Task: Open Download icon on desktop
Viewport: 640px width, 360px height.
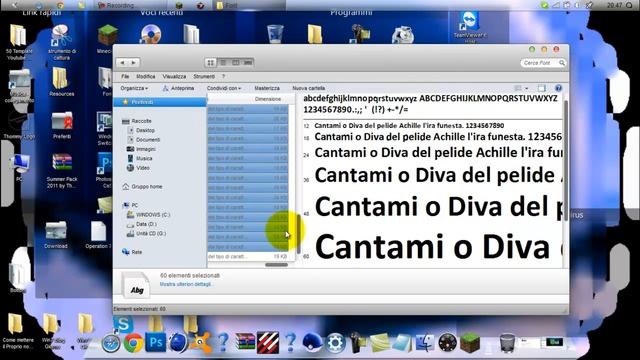Action: tap(56, 235)
